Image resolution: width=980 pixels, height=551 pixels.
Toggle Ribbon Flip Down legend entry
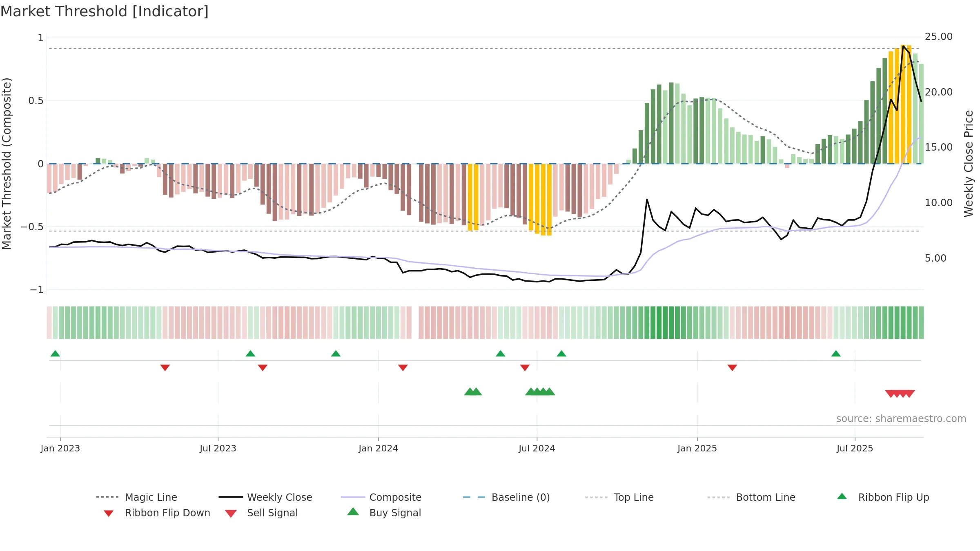pyautogui.click(x=157, y=513)
